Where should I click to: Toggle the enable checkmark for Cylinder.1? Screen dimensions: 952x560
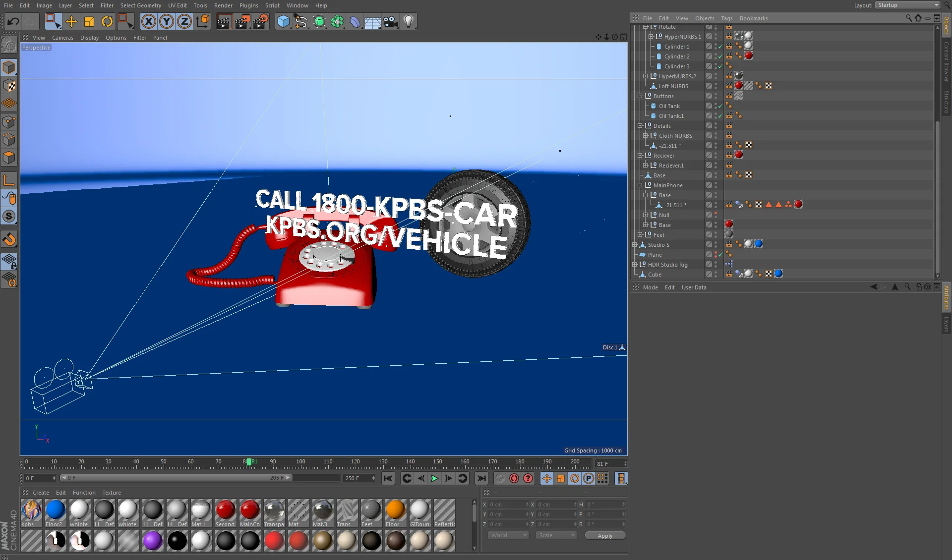(720, 47)
